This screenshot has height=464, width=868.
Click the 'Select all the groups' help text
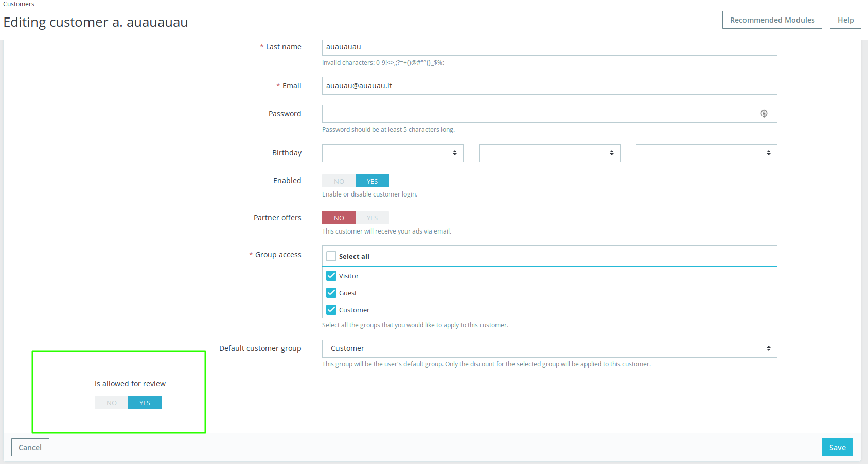click(415, 325)
